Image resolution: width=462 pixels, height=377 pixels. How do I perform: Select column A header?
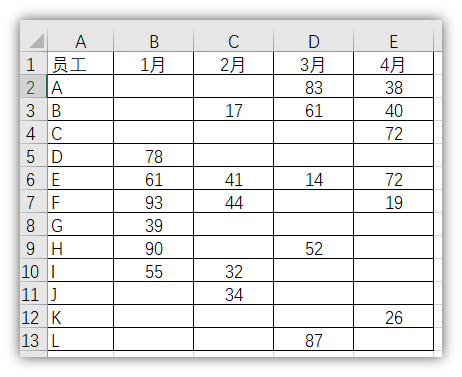point(81,41)
